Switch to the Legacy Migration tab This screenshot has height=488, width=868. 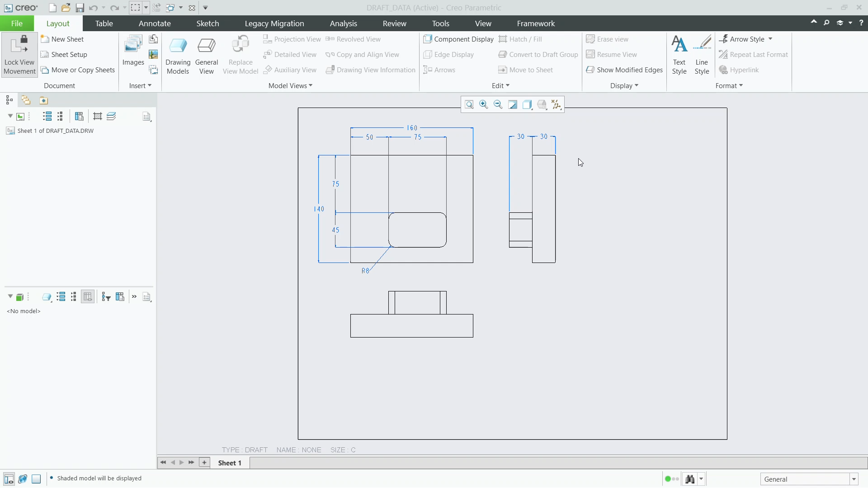(274, 23)
